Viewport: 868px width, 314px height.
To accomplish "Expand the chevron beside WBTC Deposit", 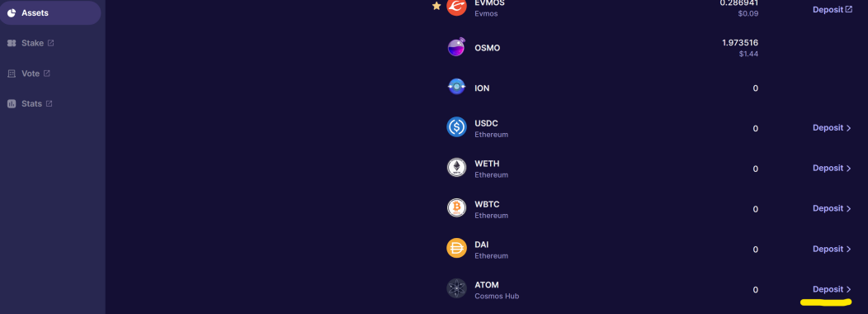I will click(849, 208).
